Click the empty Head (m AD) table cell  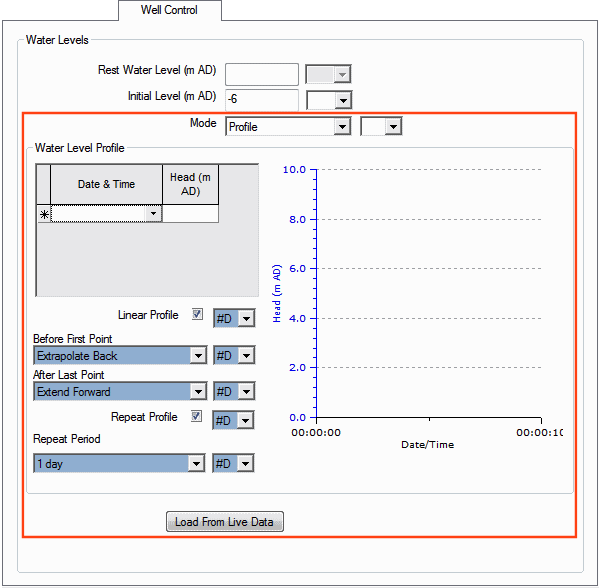tap(191, 214)
